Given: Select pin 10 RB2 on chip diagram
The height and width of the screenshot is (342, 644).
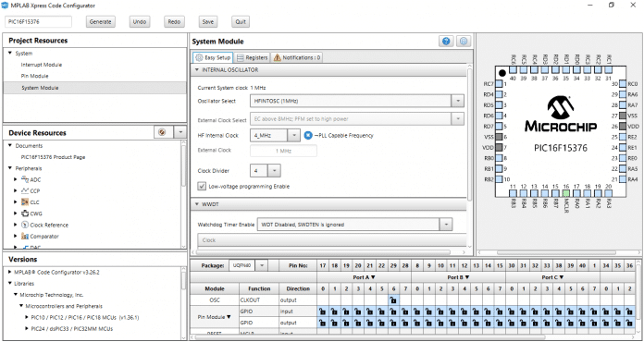Looking at the screenshot, I should [x=499, y=179].
